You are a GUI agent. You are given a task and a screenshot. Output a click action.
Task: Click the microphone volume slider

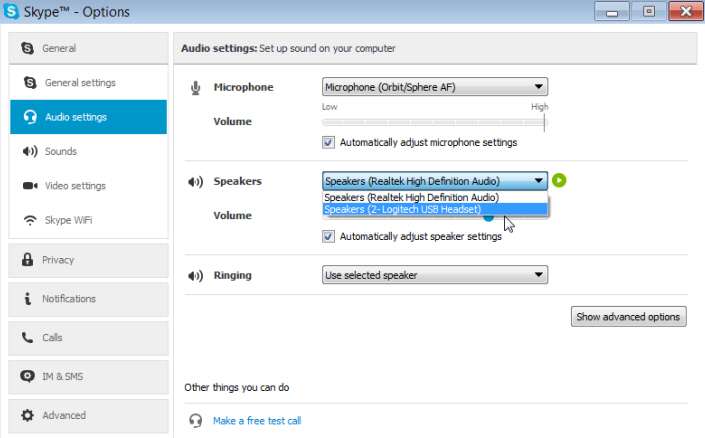[x=434, y=122]
